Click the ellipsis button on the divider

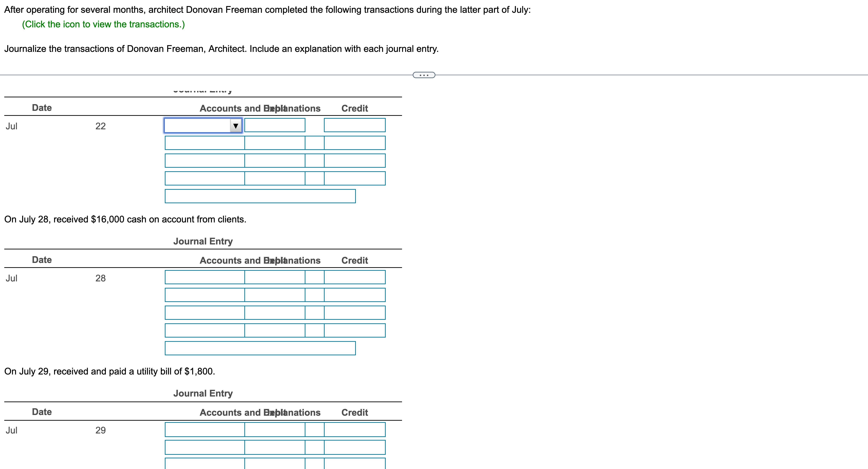424,75
